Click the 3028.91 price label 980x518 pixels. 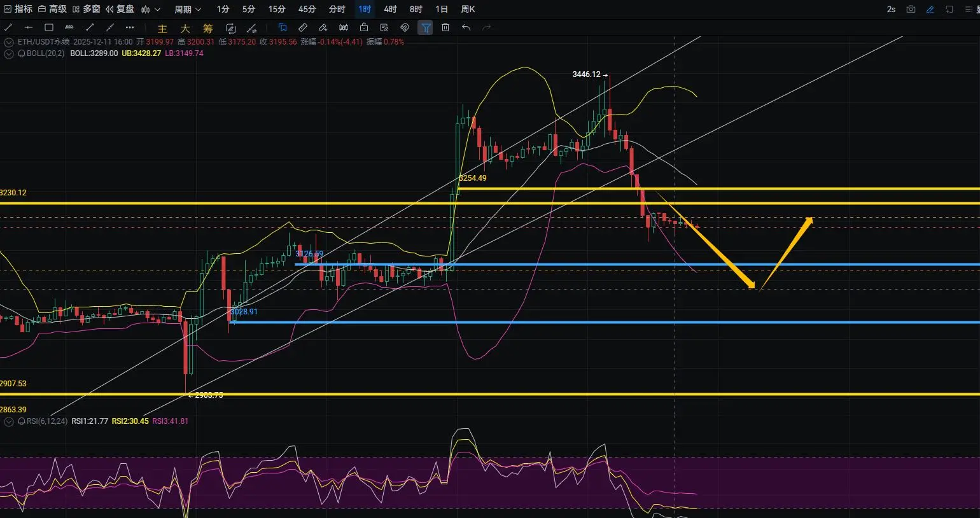point(244,312)
